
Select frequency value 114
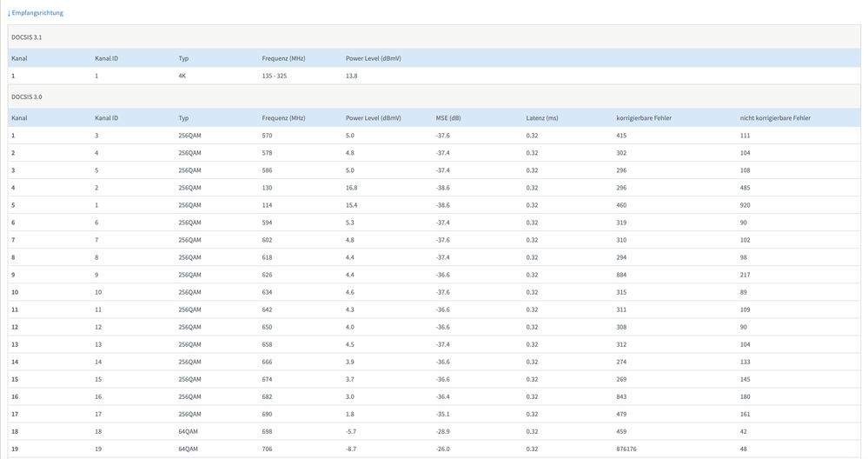(268, 205)
